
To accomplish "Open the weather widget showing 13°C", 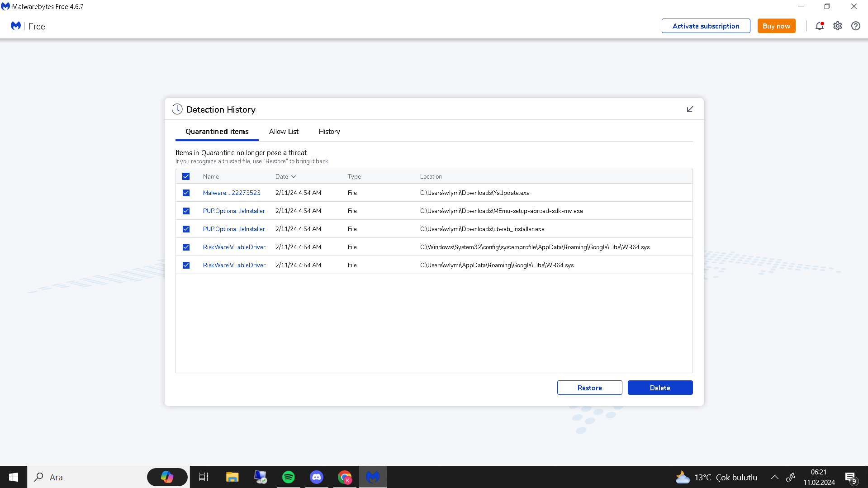I will click(x=716, y=477).
